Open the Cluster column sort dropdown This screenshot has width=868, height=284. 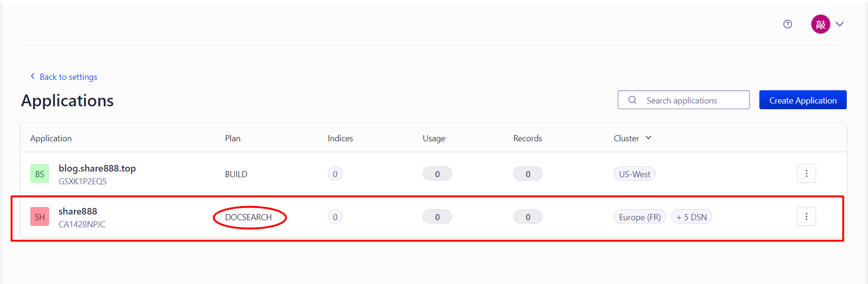pyautogui.click(x=648, y=138)
